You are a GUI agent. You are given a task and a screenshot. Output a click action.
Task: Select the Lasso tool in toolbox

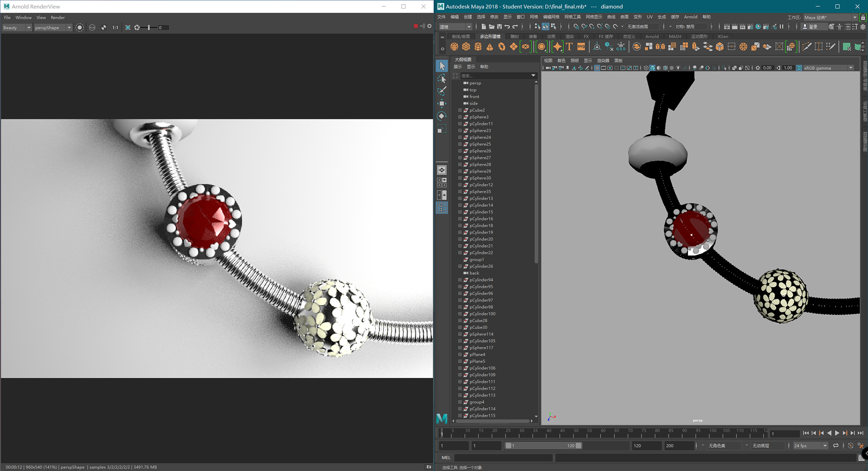point(442,78)
